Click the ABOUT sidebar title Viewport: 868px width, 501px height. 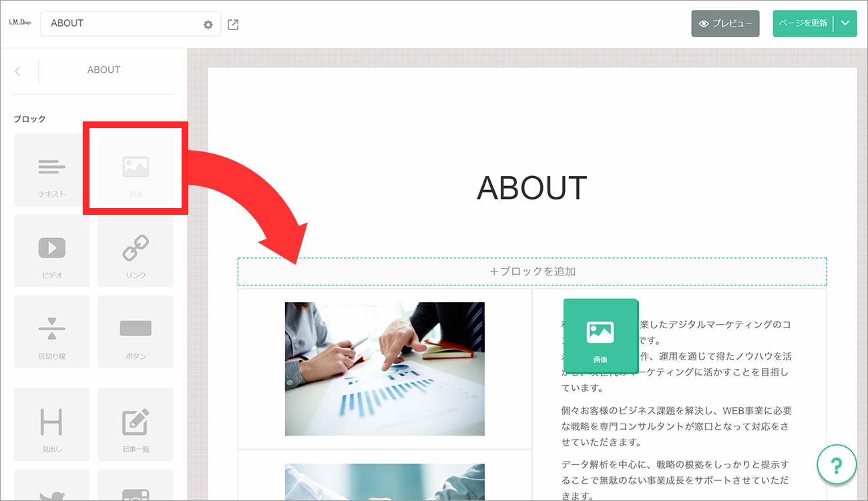(104, 70)
